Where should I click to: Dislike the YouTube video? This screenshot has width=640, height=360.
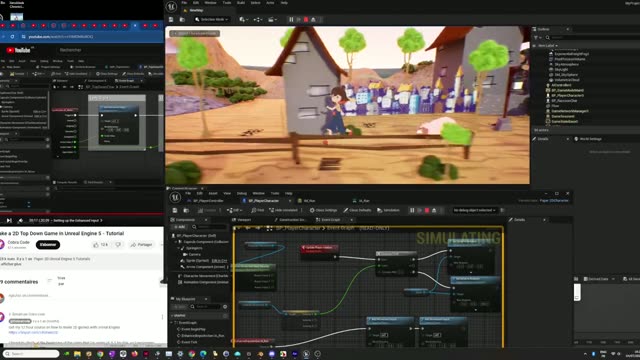click(118, 244)
